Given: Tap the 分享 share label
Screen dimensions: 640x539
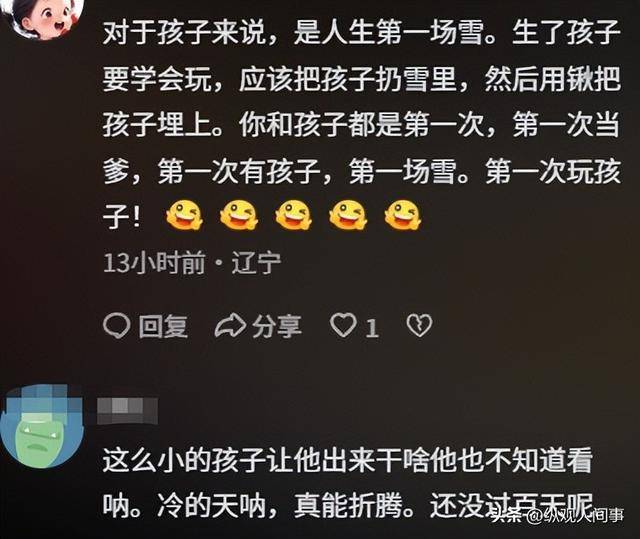Looking at the screenshot, I should pyautogui.click(x=277, y=326).
